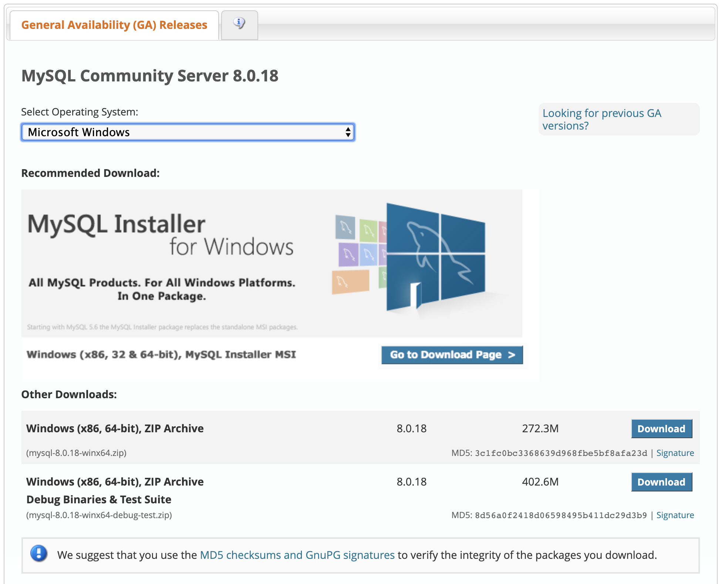The width and height of the screenshot is (728, 584).
Task: Open Signature link for mysql-8.0.18-winx64.zip
Action: (675, 453)
